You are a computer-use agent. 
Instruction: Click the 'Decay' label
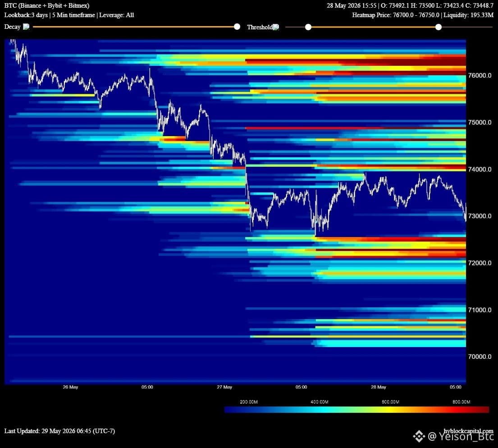coord(12,27)
